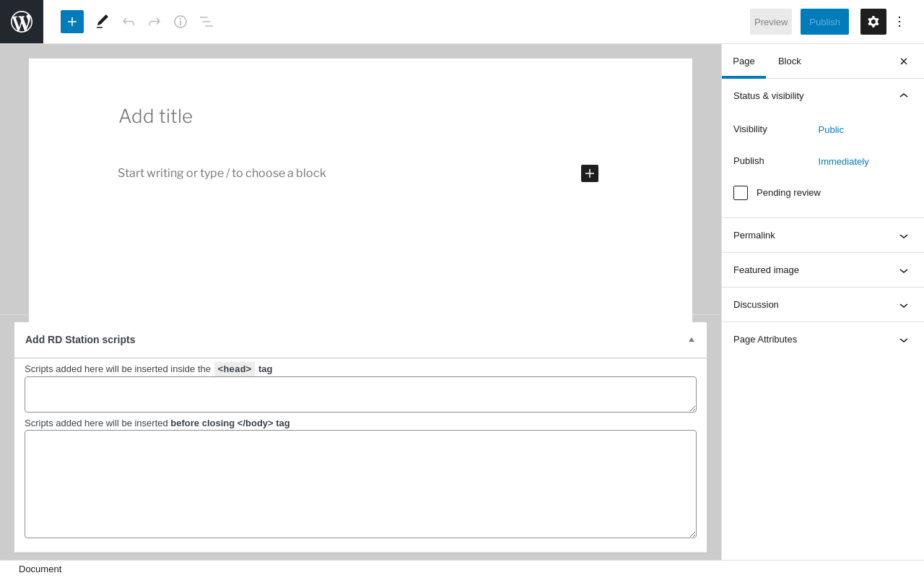Expand the Featured image panel
924x578 pixels.
[823, 270]
